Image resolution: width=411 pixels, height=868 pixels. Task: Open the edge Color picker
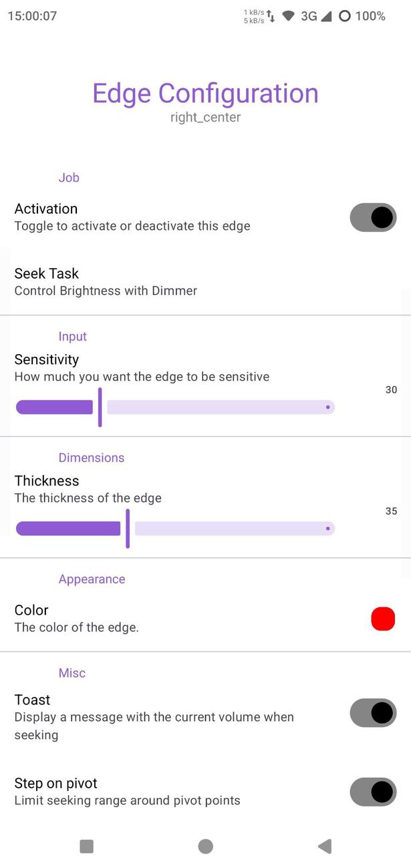click(x=383, y=619)
